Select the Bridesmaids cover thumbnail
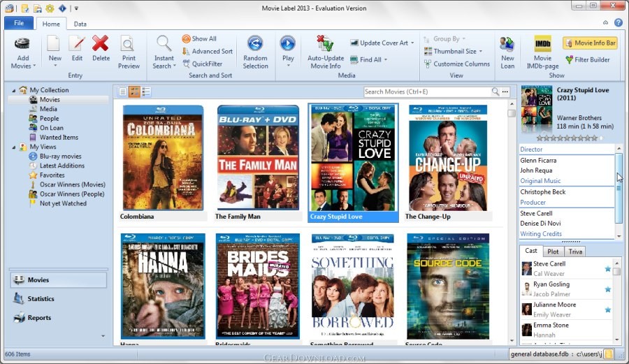The width and height of the screenshot is (629, 364). pyautogui.click(x=257, y=286)
